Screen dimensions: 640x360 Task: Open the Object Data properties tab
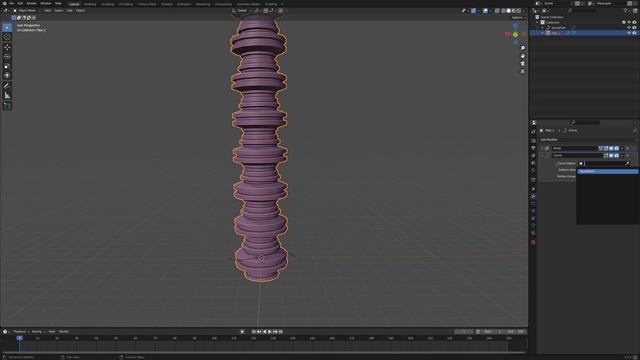[x=533, y=226]
